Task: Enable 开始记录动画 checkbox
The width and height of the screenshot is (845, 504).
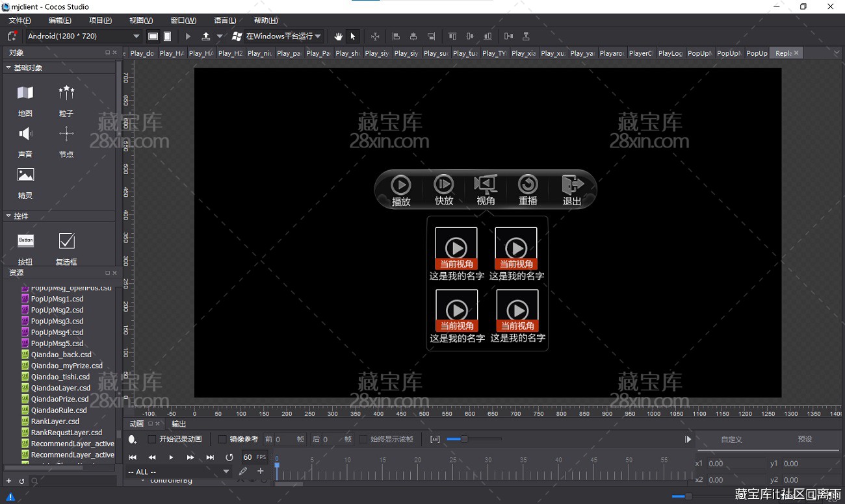Action: pyautogui.click(x=152, y=440)
